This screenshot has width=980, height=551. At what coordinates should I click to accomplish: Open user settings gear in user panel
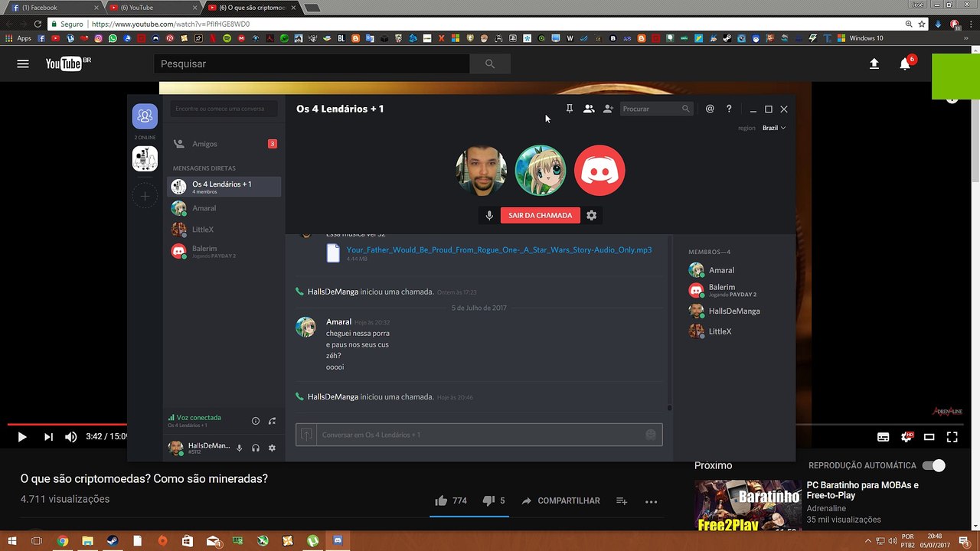point(272,448)
